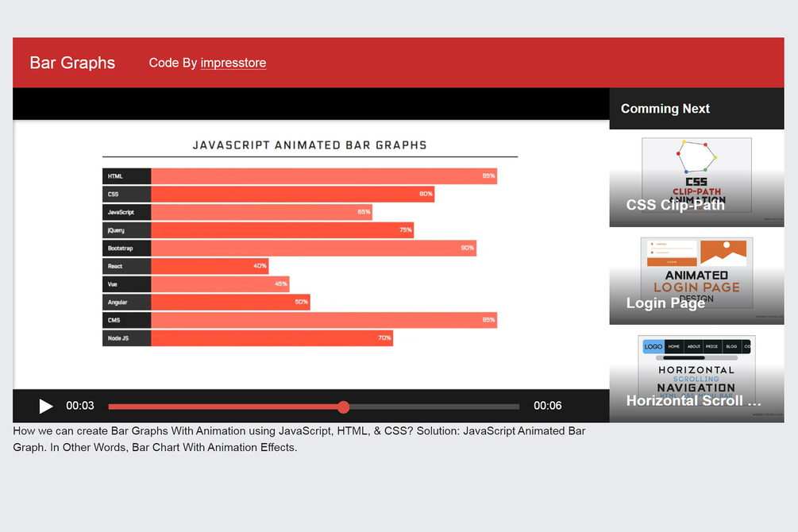Screen dimensions: 798x532
Task: Open the impresstore link
Action: coord(233,63)
